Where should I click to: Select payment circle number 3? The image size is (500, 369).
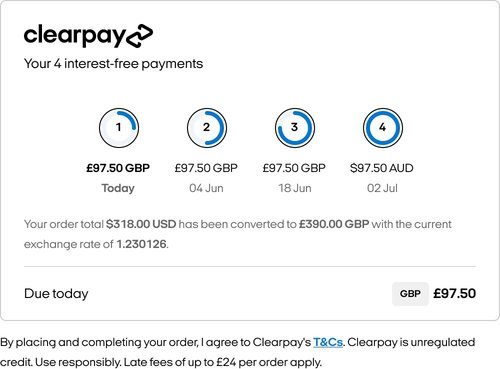[295, 128]
